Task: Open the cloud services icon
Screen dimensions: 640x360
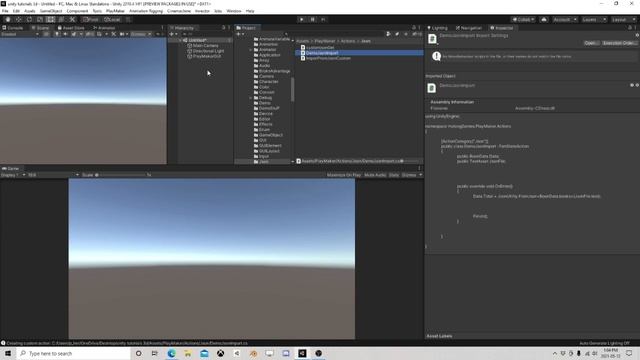Action: point(544,19)
